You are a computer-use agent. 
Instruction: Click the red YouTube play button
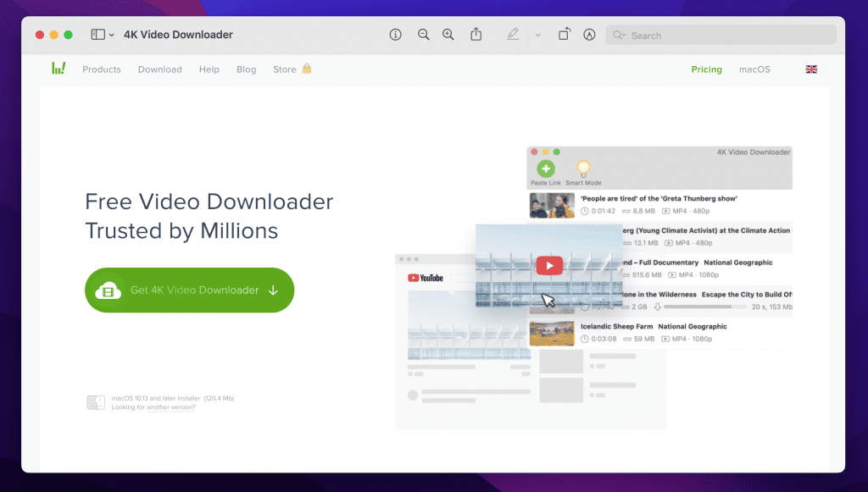549,266
